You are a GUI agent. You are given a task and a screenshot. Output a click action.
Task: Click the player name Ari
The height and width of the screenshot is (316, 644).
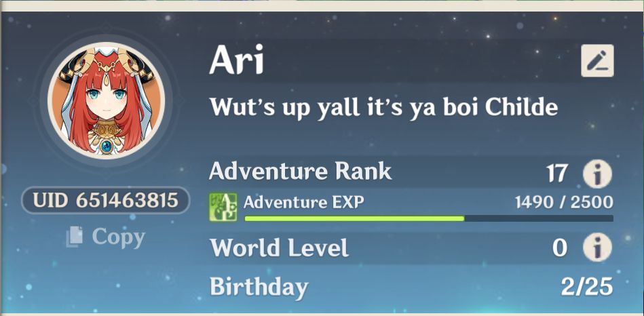[x=236, y=61]
